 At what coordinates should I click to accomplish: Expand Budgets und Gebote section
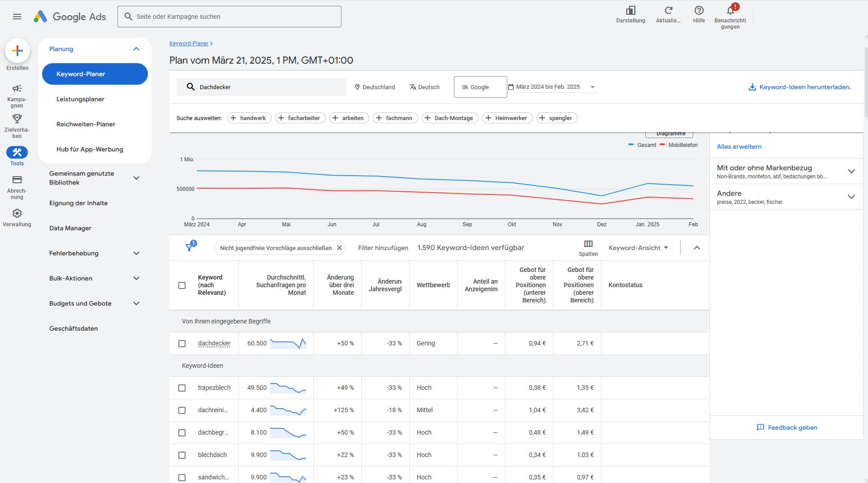pos(136,303)
